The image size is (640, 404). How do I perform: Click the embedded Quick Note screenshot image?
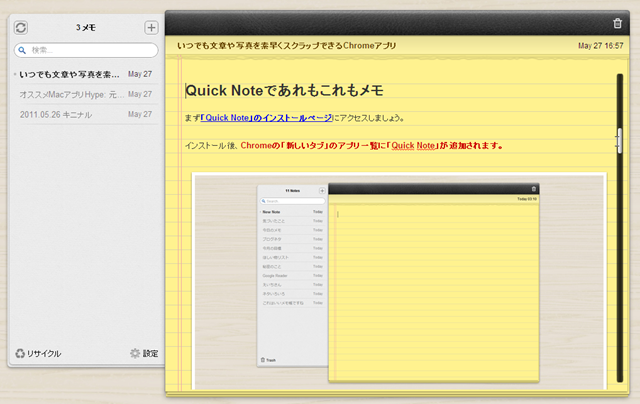[400, 282]
